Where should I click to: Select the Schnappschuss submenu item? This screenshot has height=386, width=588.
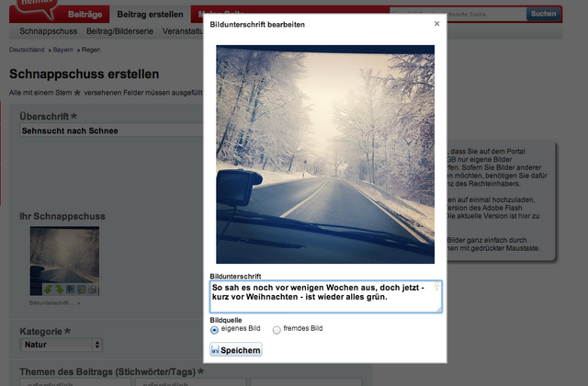49,31
